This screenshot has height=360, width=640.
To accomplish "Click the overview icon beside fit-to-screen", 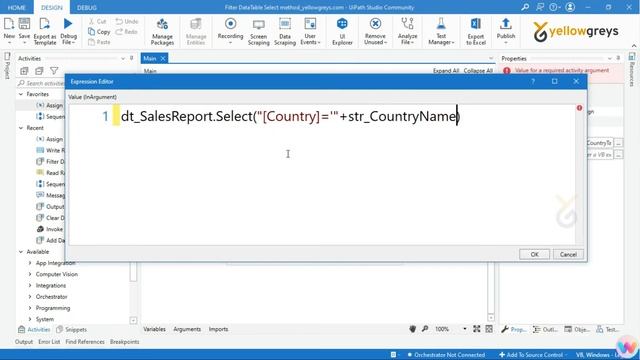I will [489, 329].
